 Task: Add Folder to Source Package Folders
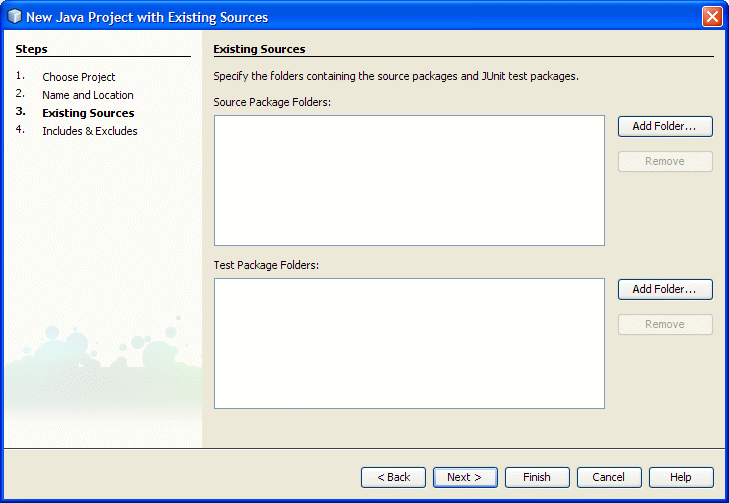pos(665,126)
